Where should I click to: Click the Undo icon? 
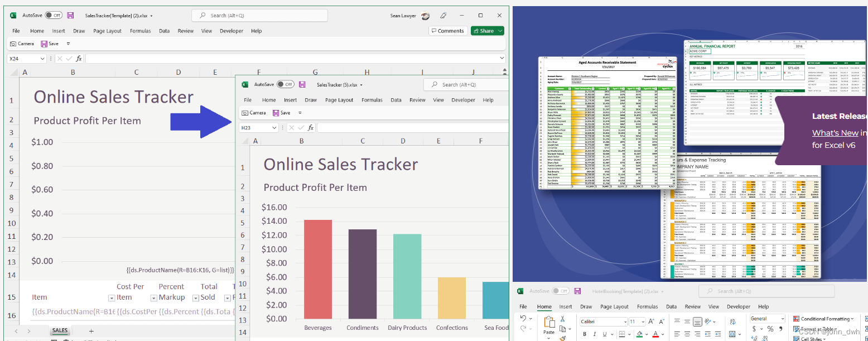click(523, 317)
